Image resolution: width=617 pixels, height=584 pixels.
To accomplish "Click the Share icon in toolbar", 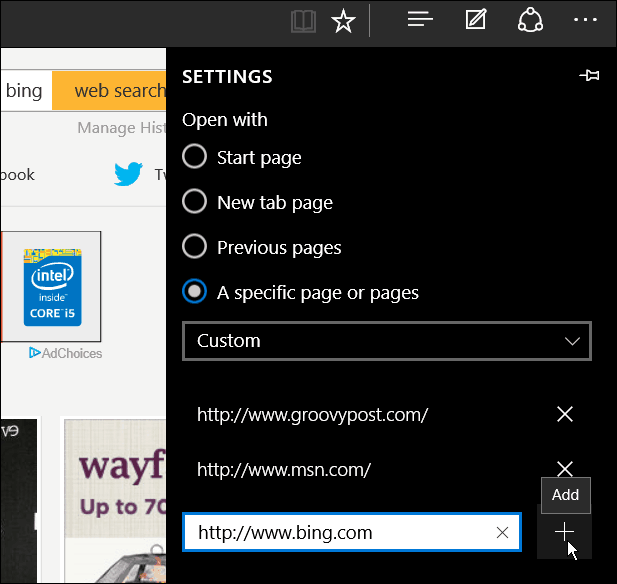I will coord(530,20).
